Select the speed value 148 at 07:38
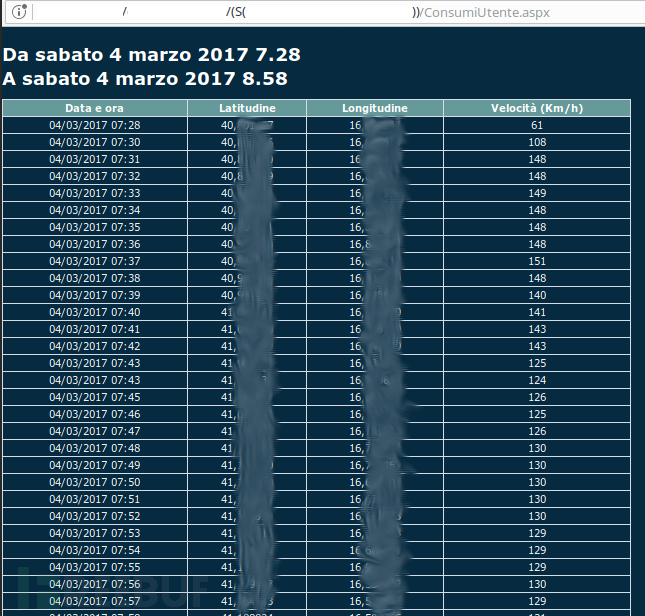This screenshot has width=645, height=616. pos(537,278)
